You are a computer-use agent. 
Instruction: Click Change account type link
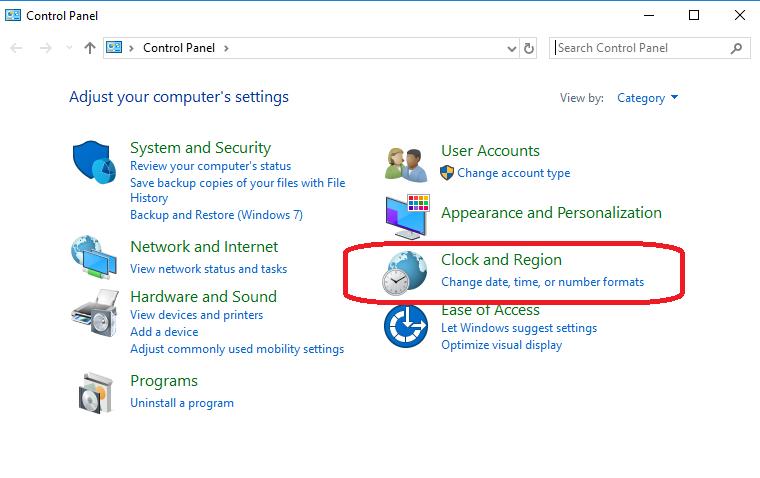pyautogui.click(x=514, y=173)
